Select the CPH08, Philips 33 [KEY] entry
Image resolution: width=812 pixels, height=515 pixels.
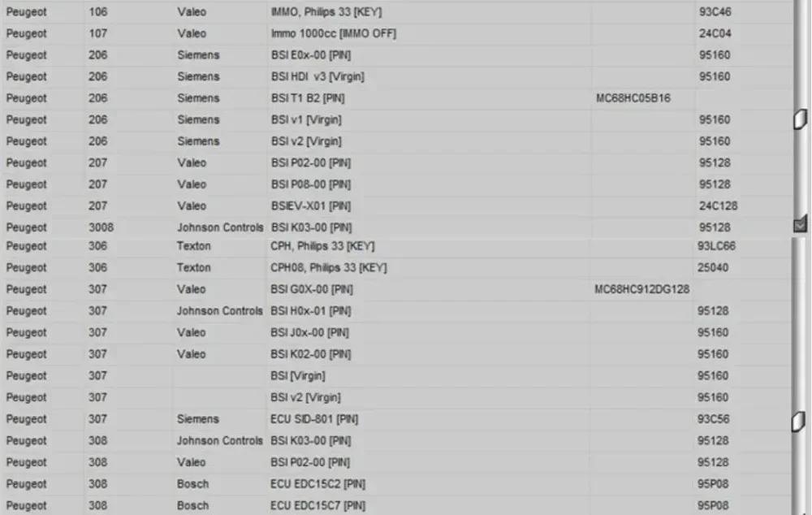click(x=328, y=268)
